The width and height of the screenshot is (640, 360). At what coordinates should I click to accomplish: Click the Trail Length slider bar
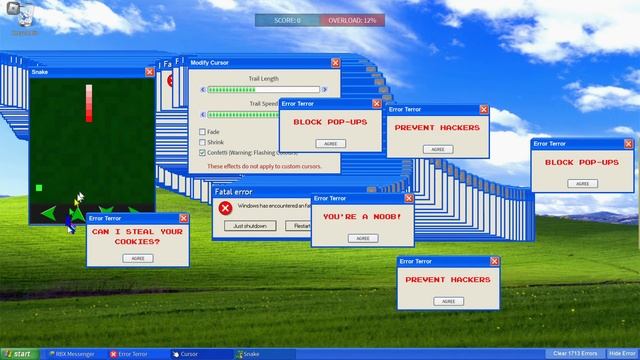tap(263, 89)
